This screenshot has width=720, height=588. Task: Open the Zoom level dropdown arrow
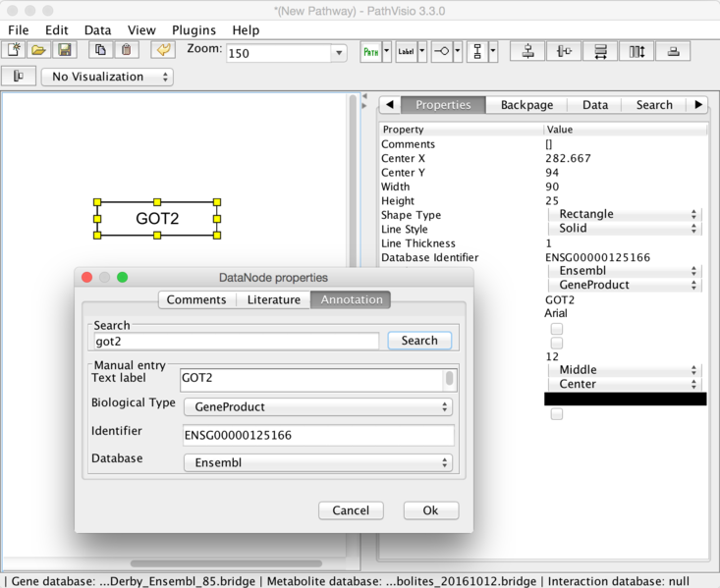click(339, 53)
